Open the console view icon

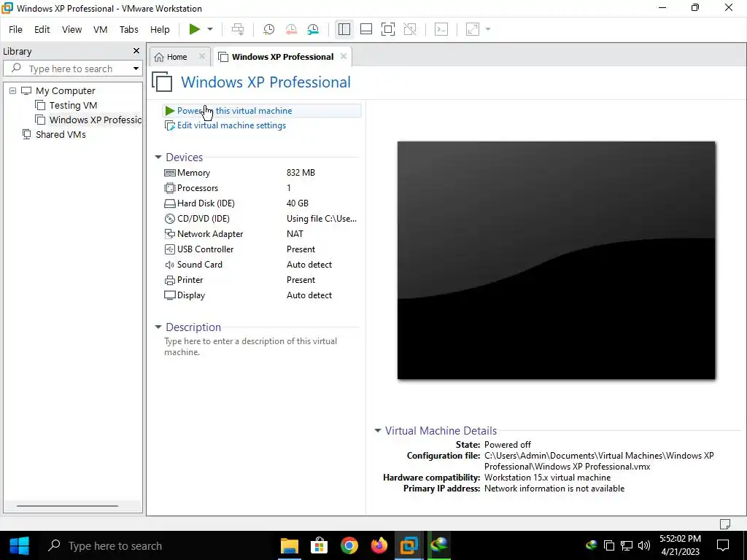441,29
